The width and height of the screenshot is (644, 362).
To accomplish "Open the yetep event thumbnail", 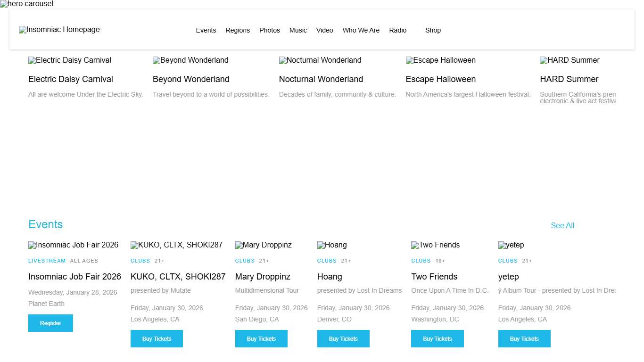I will pos(511,245).
